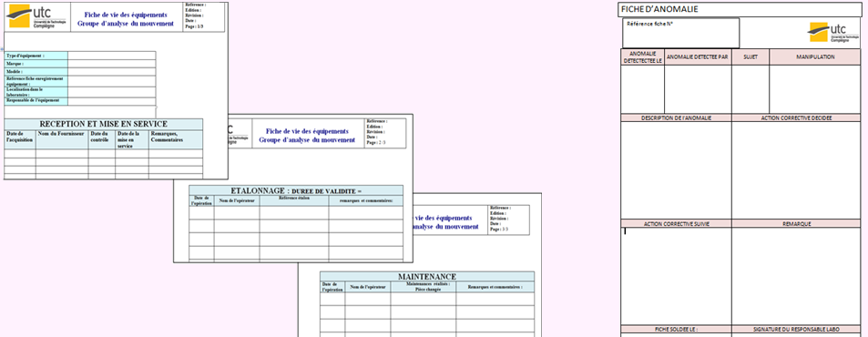Click first empty cell under 'Maintenances réalisés'
The height and width of the screenshot is (337, 868).
[424, 299]
